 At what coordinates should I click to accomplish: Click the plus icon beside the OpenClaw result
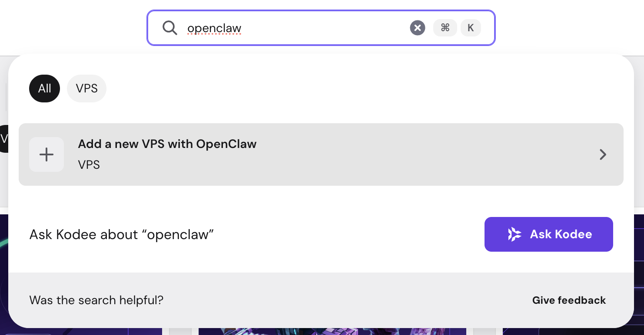(x=46, y=154)
